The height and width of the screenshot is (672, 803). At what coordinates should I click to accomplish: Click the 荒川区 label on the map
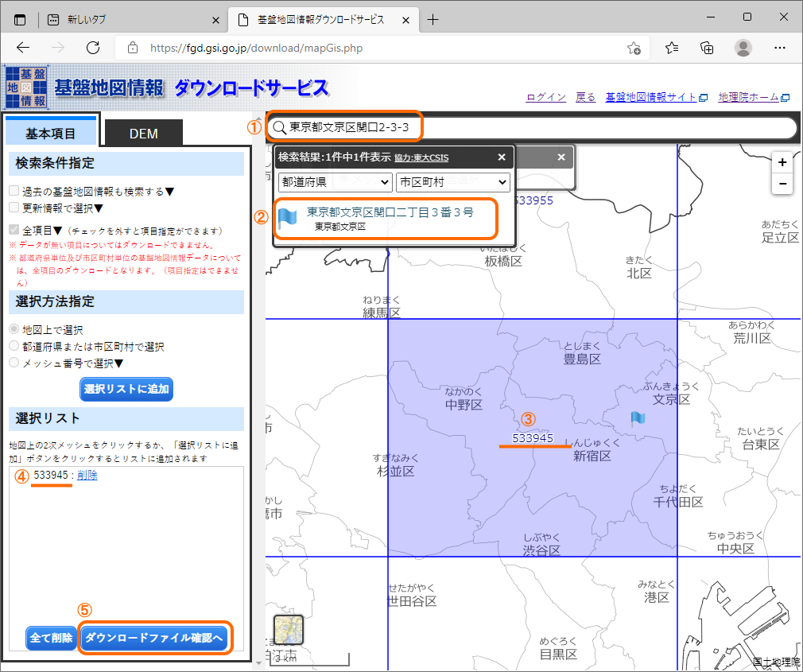[x=752, y=338]
